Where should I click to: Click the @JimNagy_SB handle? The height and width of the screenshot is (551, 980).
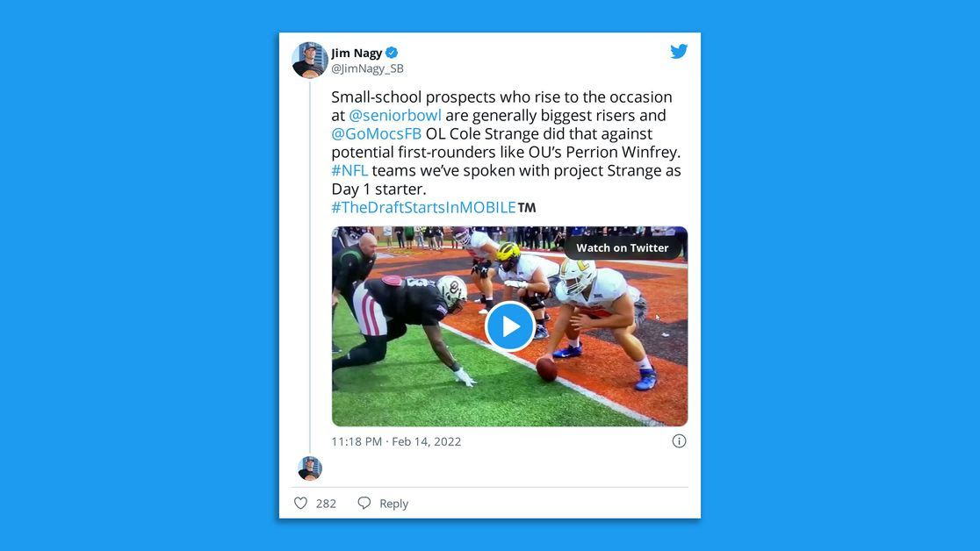coord(367,68)
